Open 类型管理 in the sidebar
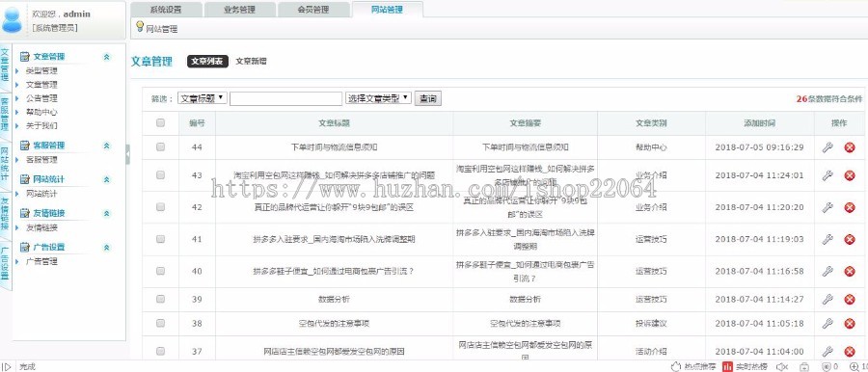The image size is (868, 372). pyautogui.click(x=41, y=71)
